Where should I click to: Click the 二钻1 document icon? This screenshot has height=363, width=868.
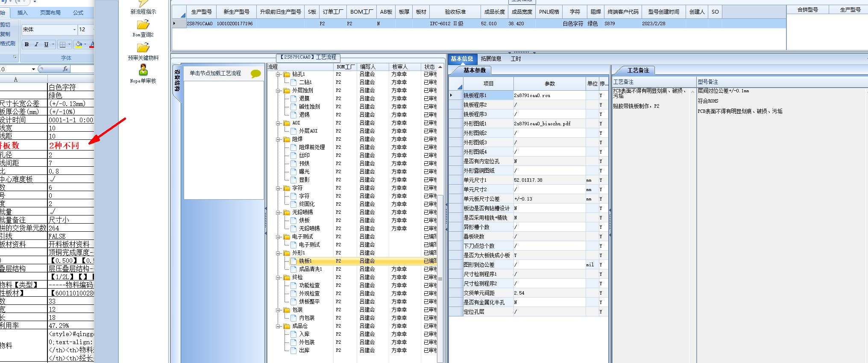click(294, 82)
